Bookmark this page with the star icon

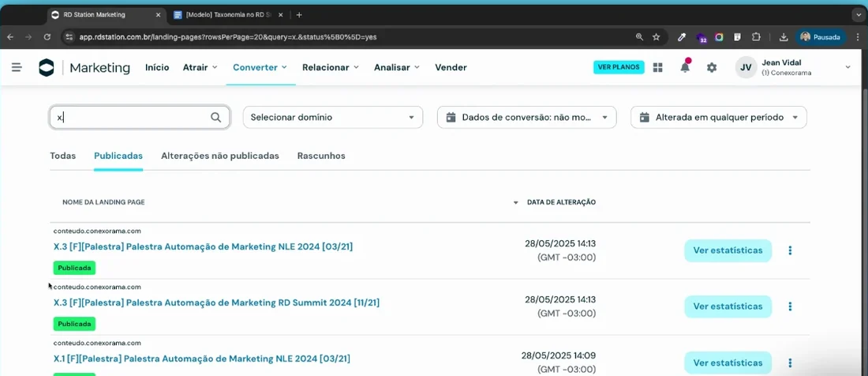pyautogui.click(x=656, y=37)
